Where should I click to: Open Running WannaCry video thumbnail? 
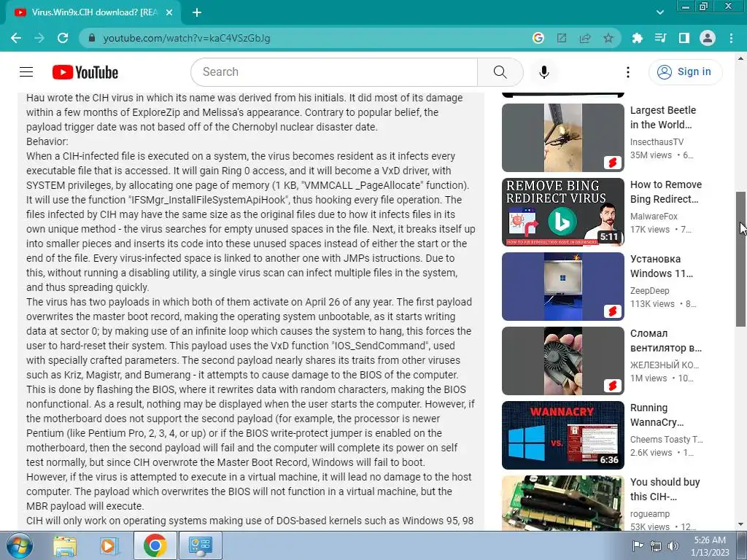coord(562,435)
